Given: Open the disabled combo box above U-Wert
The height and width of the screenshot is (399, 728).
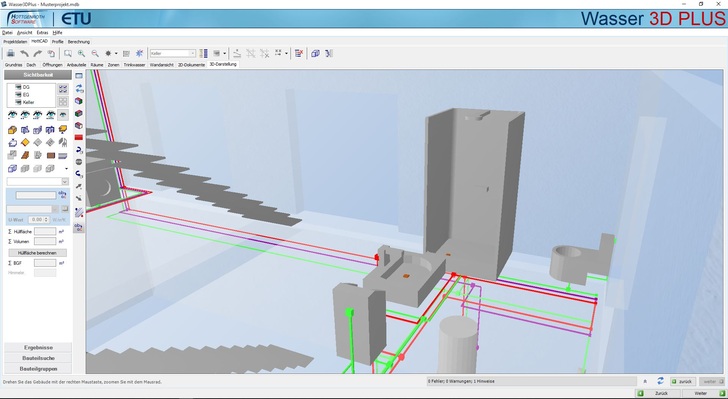Looking at the screenshot, I should click(x=32, y=209).
